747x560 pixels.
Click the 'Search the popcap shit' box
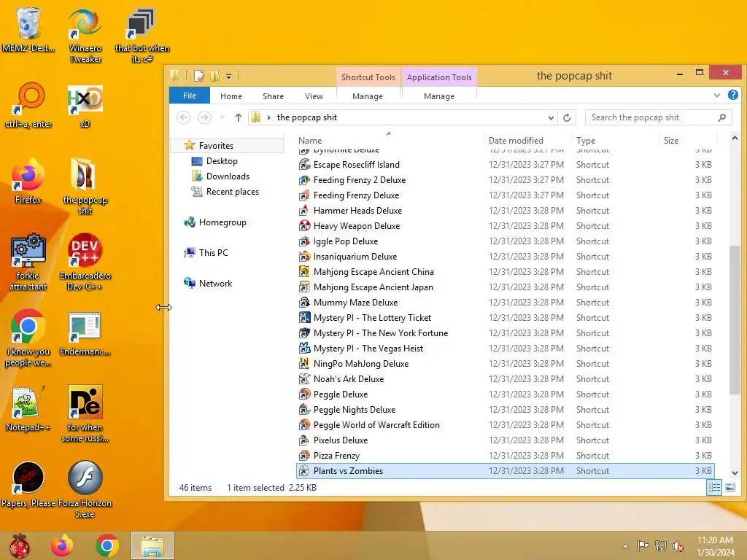pos(658,117)
